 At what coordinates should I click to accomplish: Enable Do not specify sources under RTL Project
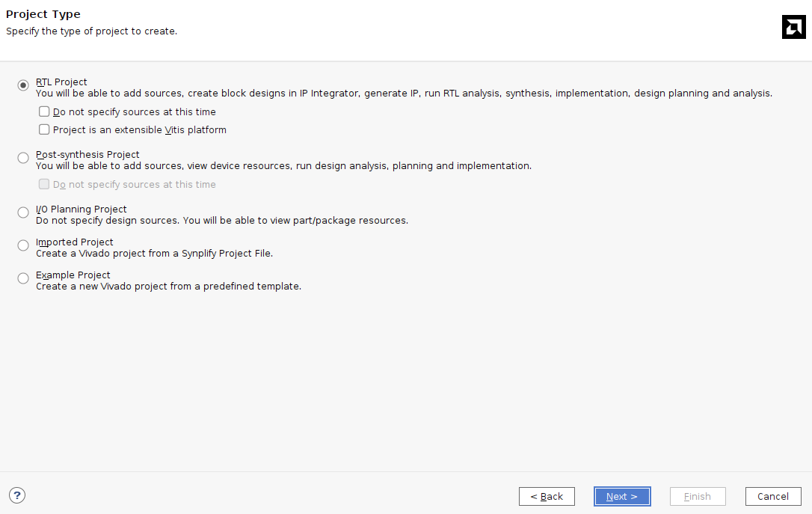(x=44, y=111)
